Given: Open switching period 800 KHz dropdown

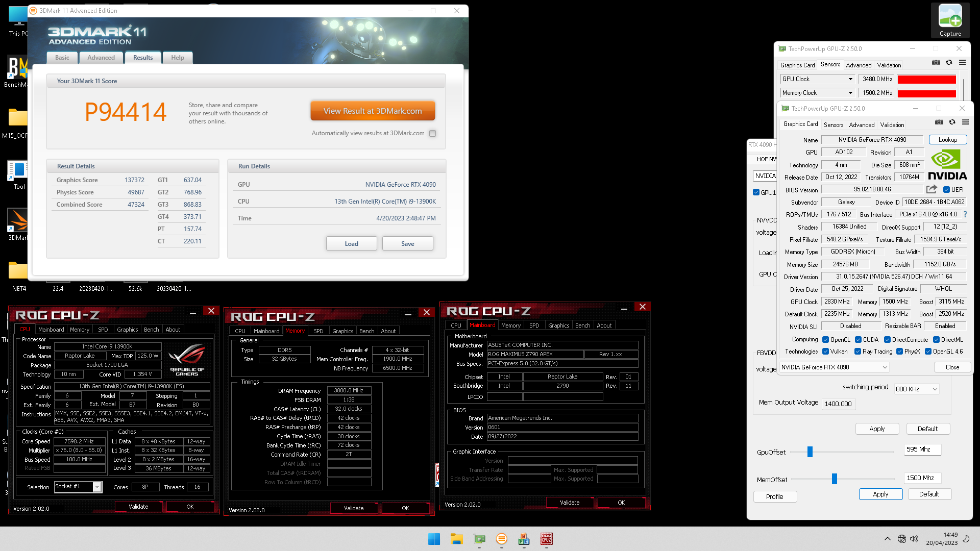Looking at the screenshot, I should click(916, 389).
